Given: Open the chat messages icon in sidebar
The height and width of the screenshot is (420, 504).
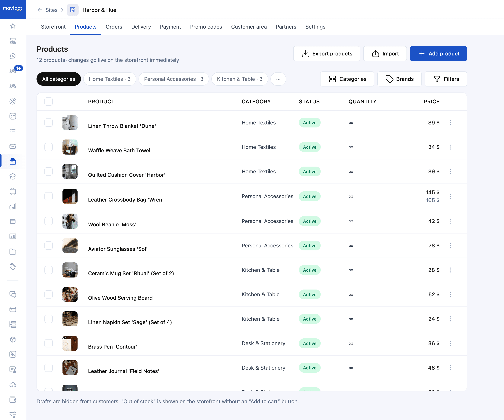Looking at the screenshot, I should click(x=13, y=294).
